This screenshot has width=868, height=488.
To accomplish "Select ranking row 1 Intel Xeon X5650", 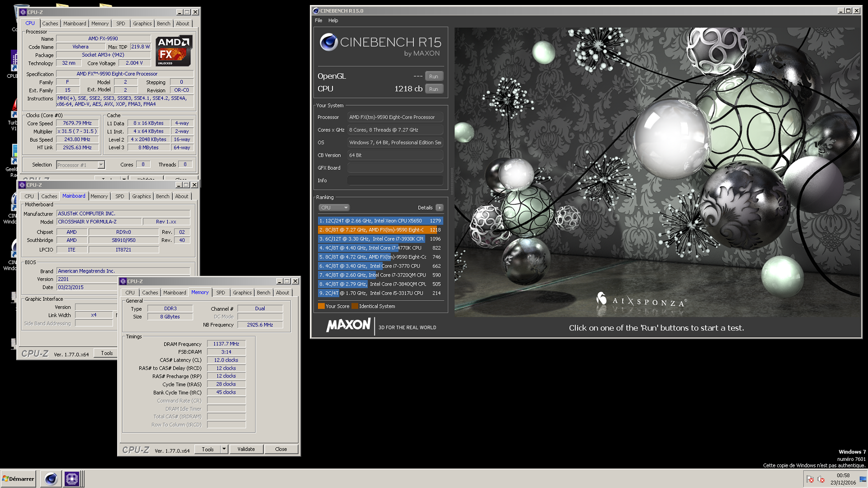I will [380, 220].
